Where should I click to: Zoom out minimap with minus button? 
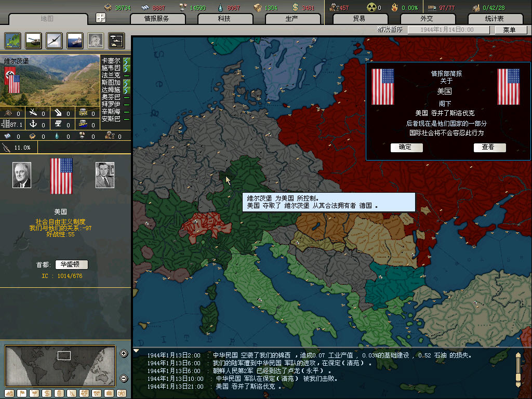[124, 378]
